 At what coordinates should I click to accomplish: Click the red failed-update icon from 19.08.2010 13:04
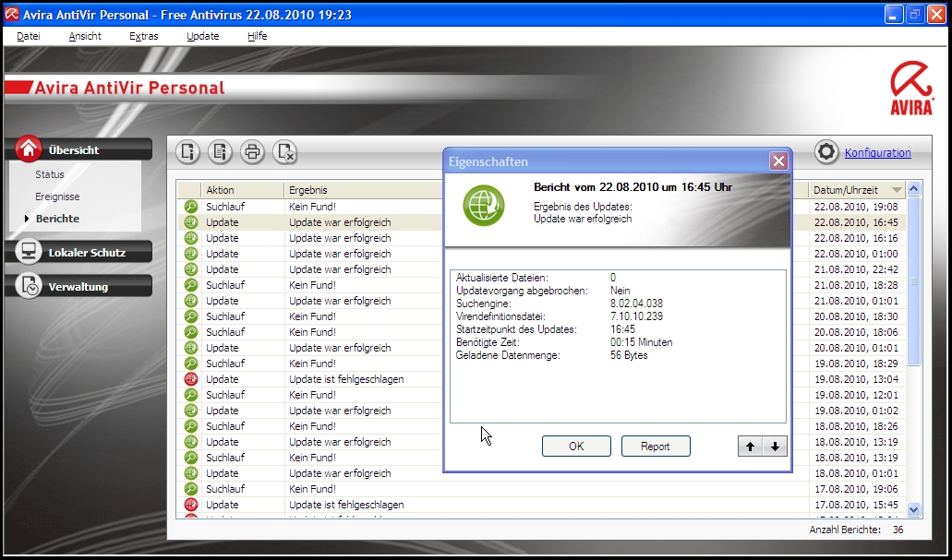(x=191, y=379)
